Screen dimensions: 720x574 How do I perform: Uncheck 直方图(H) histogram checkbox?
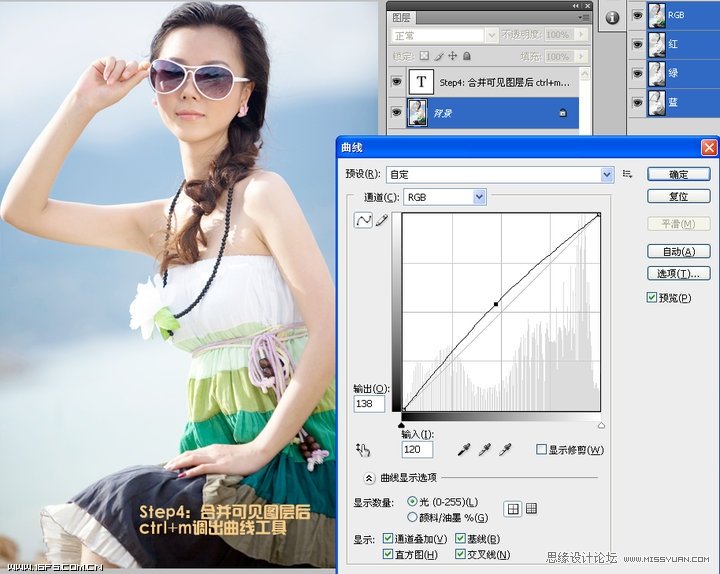click(x=388, y=554)
